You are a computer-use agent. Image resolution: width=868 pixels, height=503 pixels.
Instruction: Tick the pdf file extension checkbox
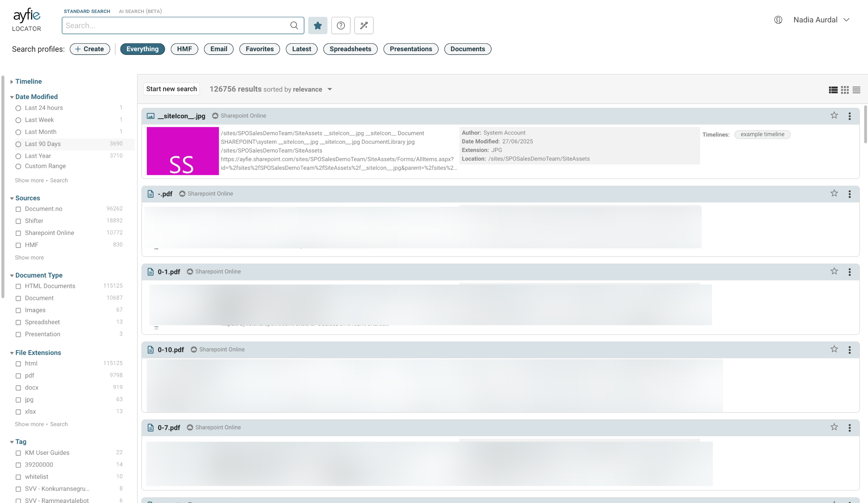[18, 376]
